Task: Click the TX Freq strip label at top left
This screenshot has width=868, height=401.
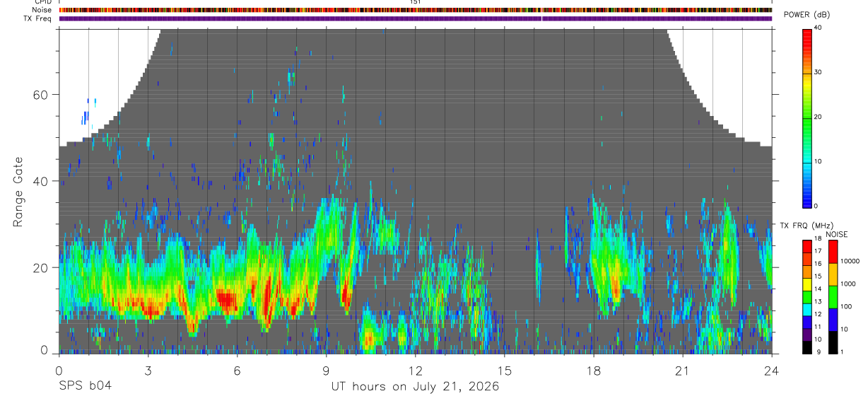Action: 38,18
